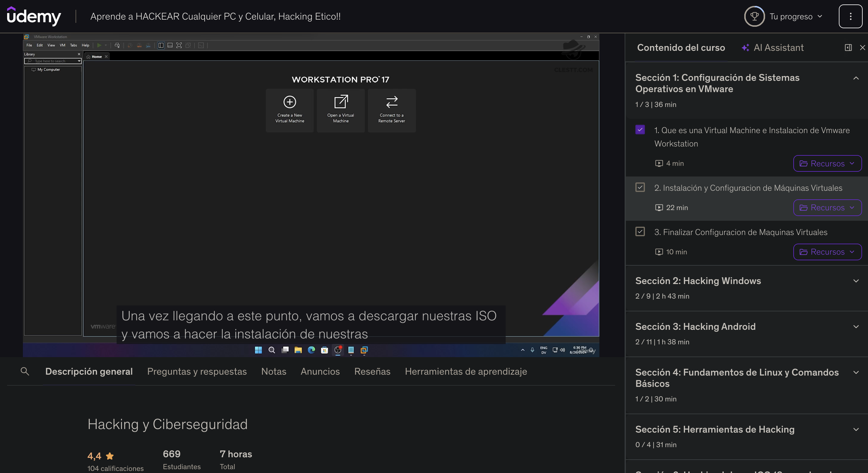Open the three-dot options menu
Image resolution: width=868 pixels, height=473 pixels.
click(x=850, y=16)
